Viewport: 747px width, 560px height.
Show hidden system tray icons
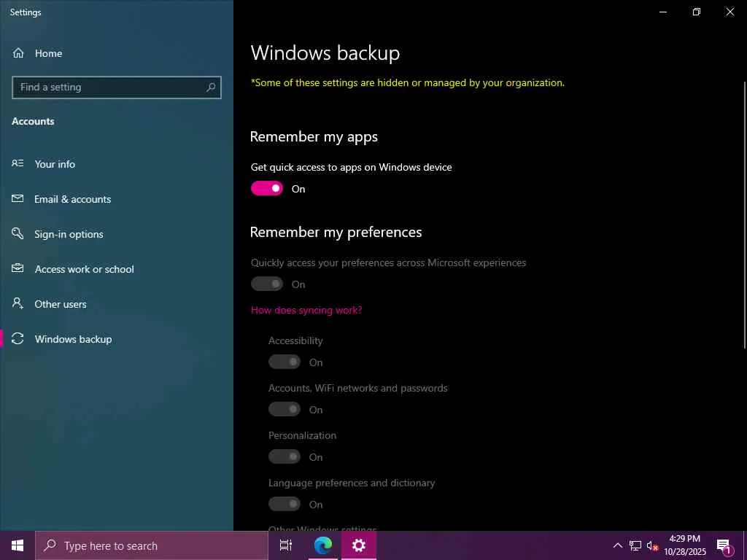(x=617, y=545)
